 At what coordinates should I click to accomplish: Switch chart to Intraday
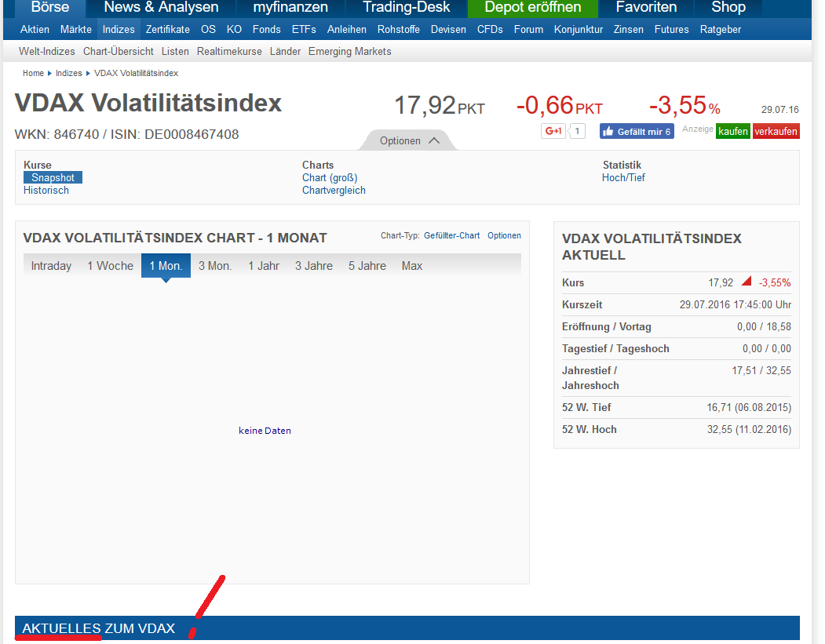(x=51, y=266)
